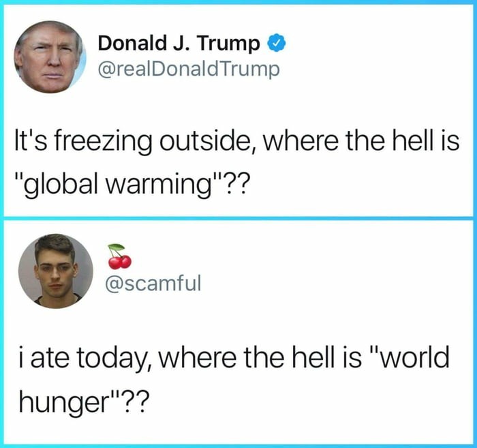The width and height of the screenshot is (477, 448).
Task: Select the word "today," in the @scamful tweet
Action: [110, 359]
